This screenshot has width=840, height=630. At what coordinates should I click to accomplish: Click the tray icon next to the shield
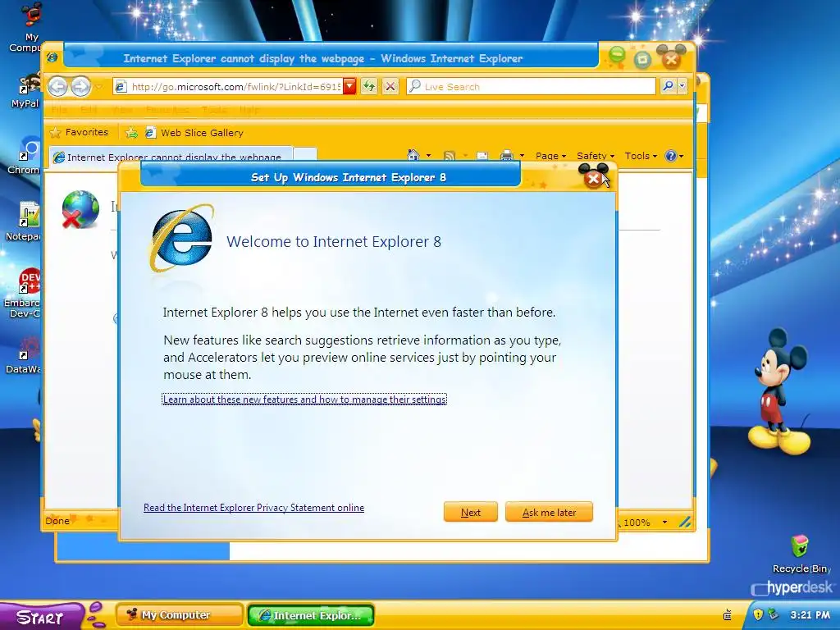coord(773,614)
